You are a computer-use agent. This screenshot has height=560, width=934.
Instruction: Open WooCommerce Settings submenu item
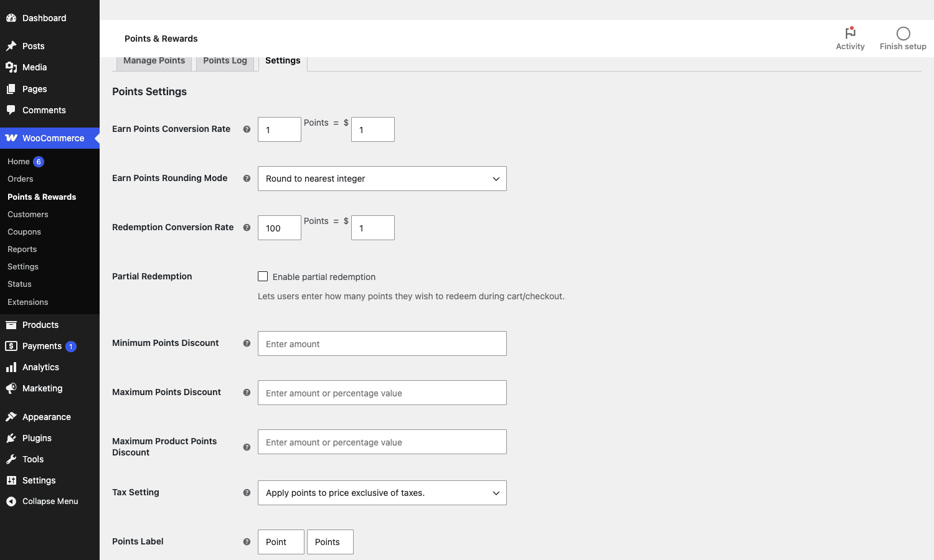pyautogui.click(x=23, y=267)
